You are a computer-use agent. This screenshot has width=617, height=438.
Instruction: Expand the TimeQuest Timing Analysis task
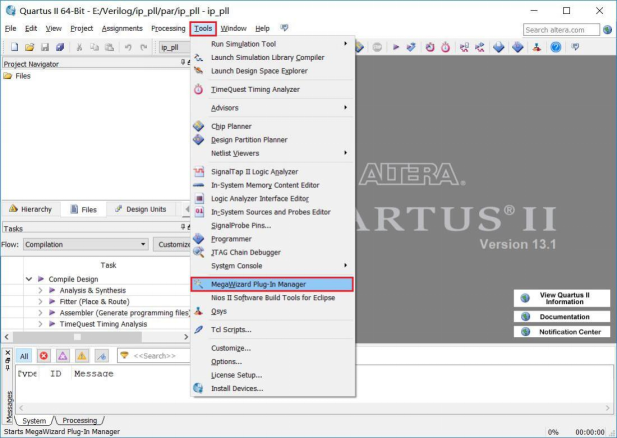point(40,324)
